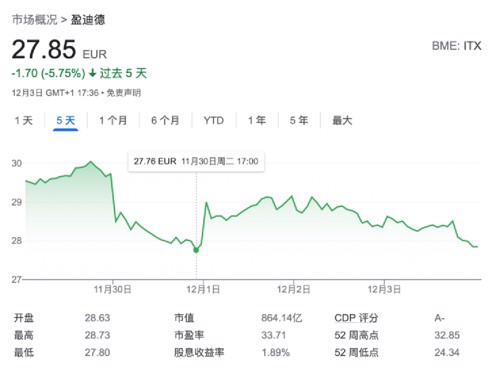Open the 免责声明 disclaimer link
Screen dimensions: 500x369
(x=124, y=93)
